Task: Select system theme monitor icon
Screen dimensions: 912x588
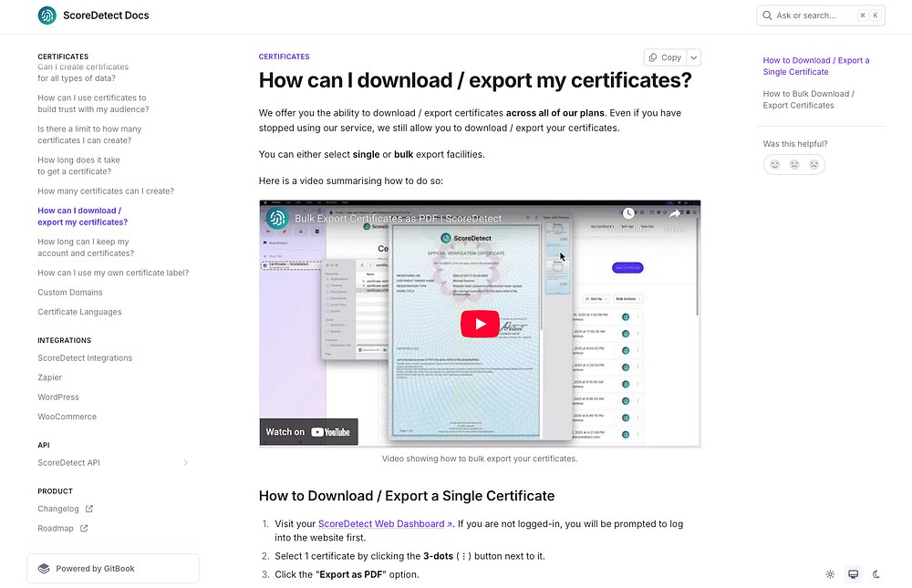Action: [854, 574]
